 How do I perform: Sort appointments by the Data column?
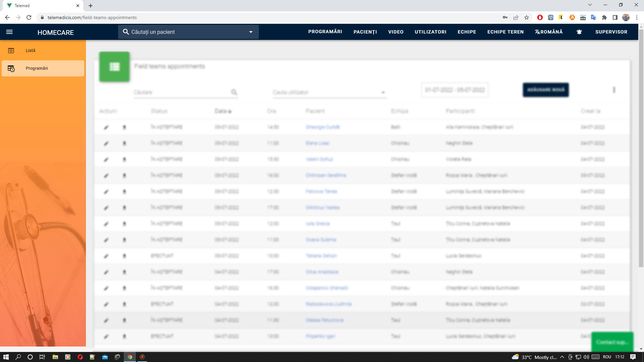click(223, 111)
